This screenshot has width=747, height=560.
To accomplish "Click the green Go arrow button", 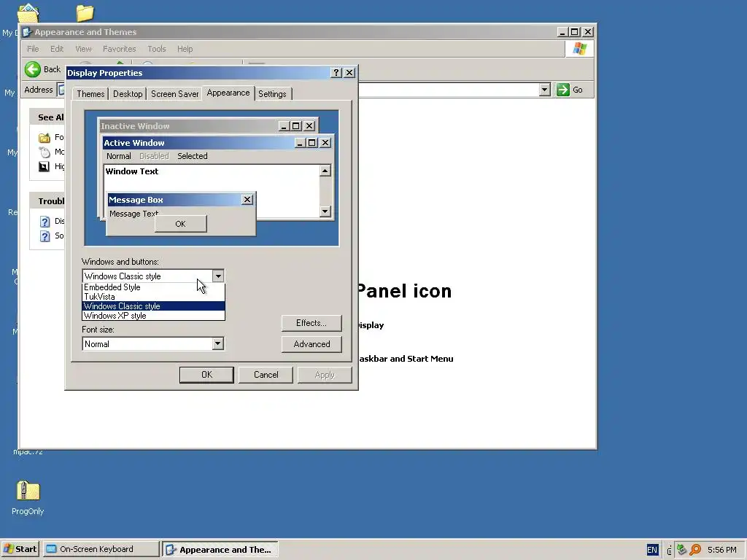I will pos(562,90).
